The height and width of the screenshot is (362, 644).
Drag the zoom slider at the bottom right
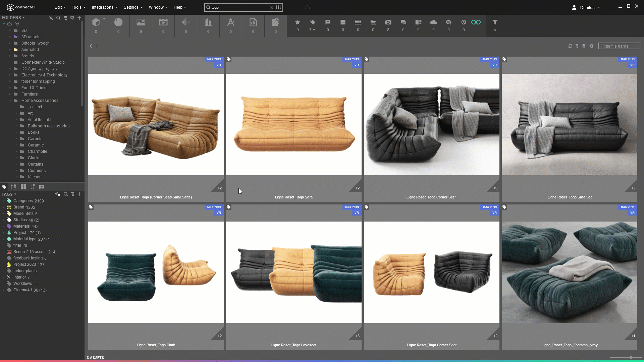click(x=631, y=357)
